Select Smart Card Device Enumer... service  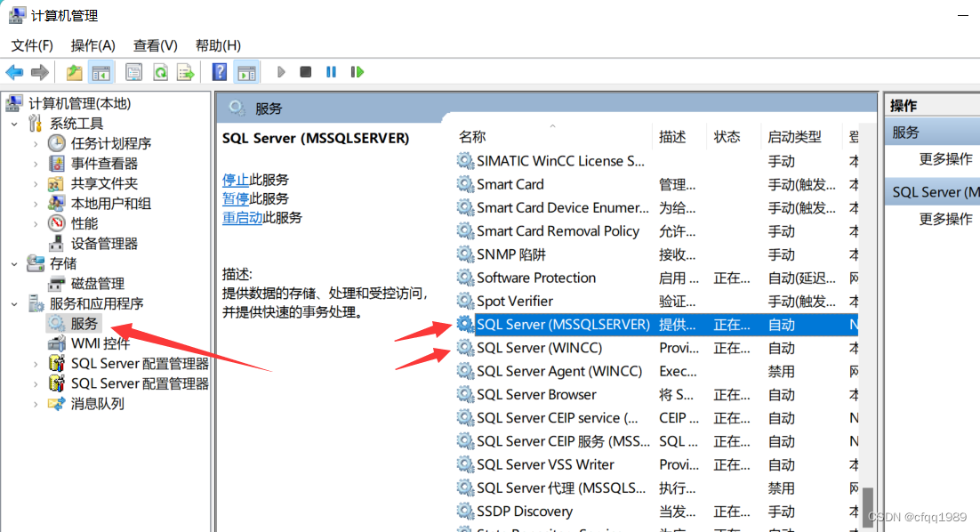[x=656, y=207]
